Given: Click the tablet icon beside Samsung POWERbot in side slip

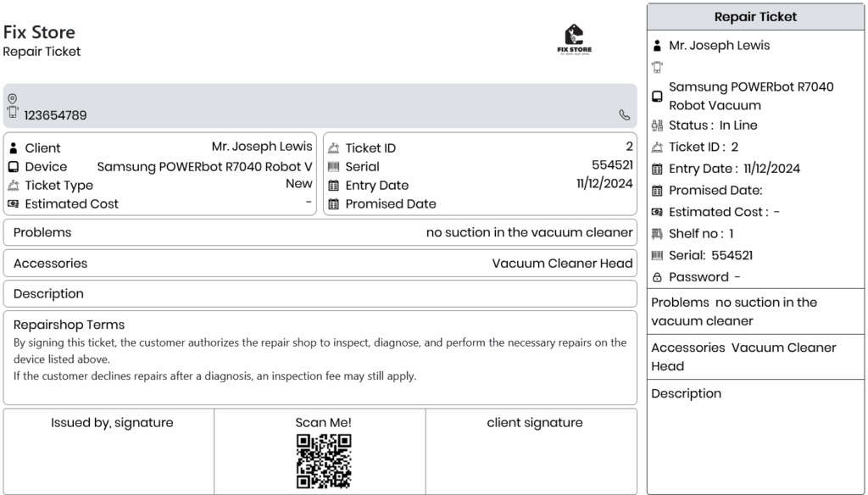Looking at the screenshot, I should (x=657, y=97).
